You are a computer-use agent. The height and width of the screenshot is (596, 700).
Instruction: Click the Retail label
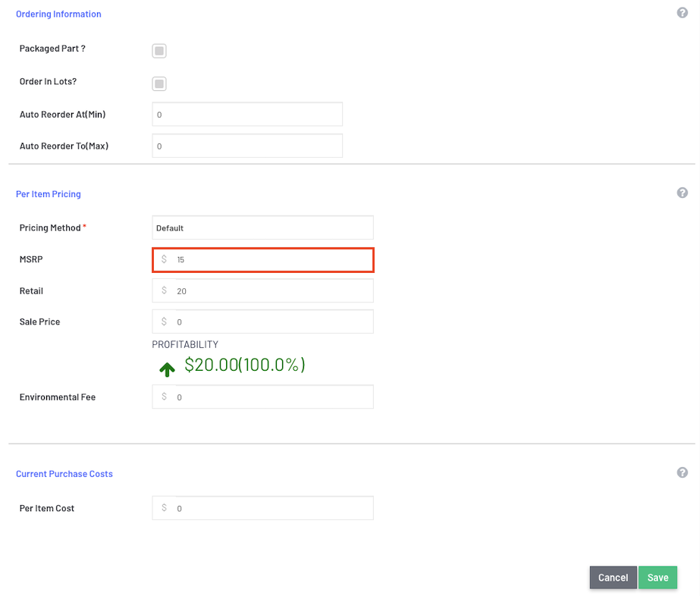click(x=31, y=291)
